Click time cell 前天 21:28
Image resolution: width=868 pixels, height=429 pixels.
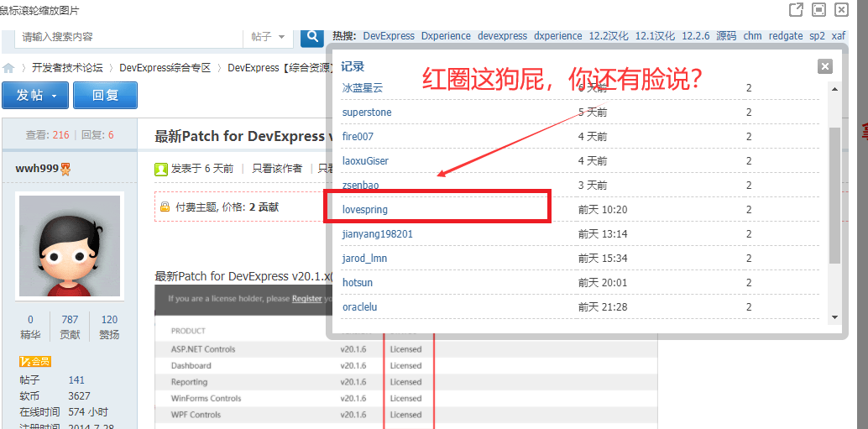pyautogui.click(x=603, y=306)
